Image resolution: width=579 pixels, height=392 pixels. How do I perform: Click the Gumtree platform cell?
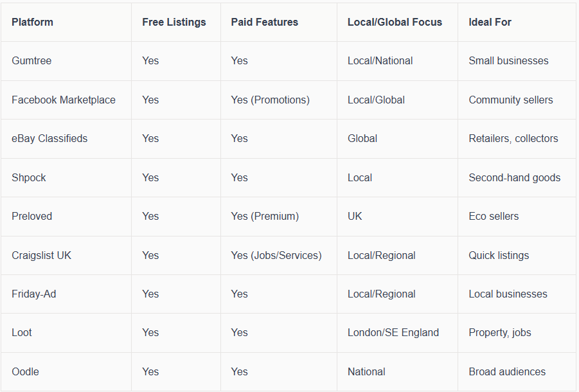pyautogui.click(x=31, y=61)
